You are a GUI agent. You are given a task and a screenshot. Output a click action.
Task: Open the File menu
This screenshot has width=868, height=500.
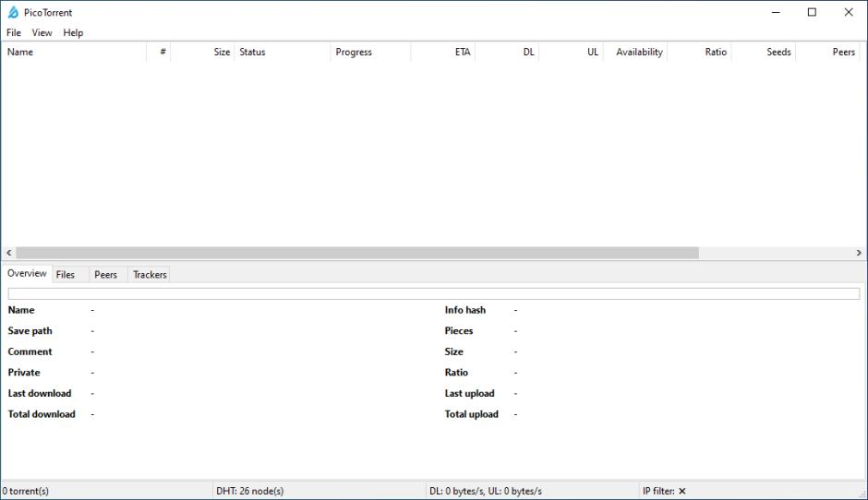pos(14,32)
